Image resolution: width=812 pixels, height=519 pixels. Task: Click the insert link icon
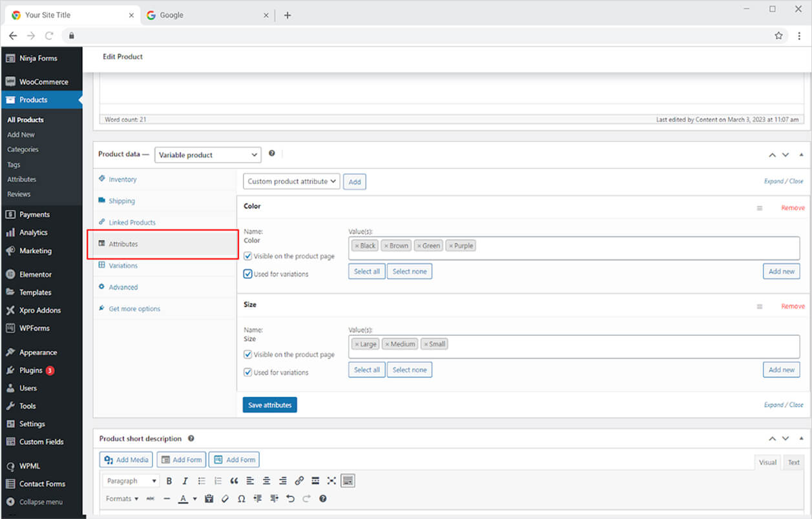(299, 481)
